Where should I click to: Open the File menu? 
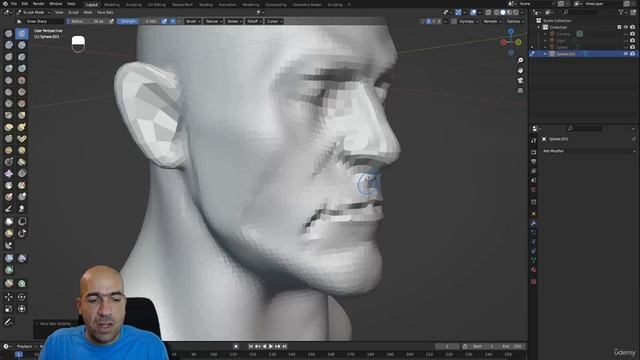tap(14, 4)
